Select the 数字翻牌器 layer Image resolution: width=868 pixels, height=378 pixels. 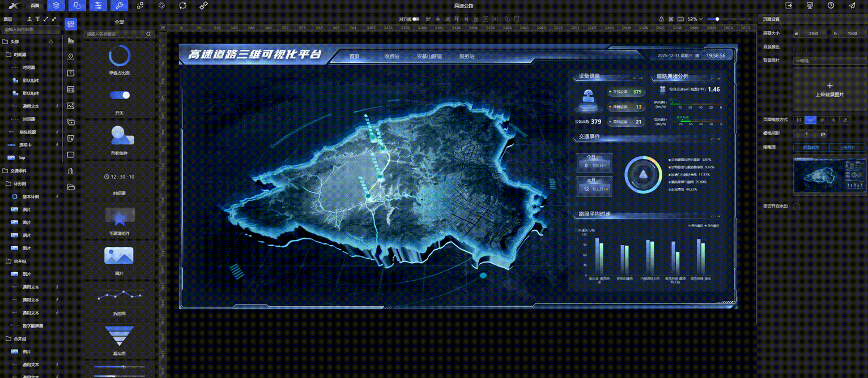pos(33,326)
